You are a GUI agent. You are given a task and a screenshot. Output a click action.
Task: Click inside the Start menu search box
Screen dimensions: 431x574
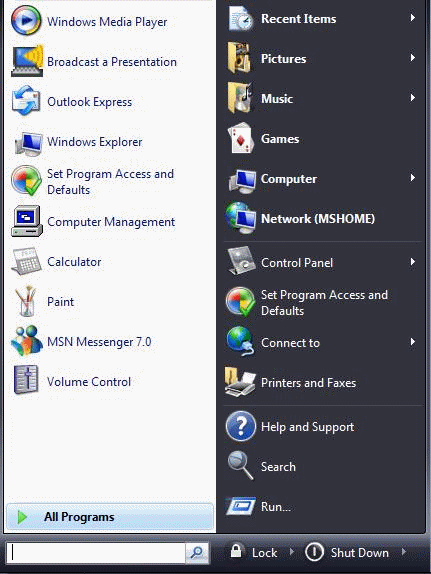96,553
